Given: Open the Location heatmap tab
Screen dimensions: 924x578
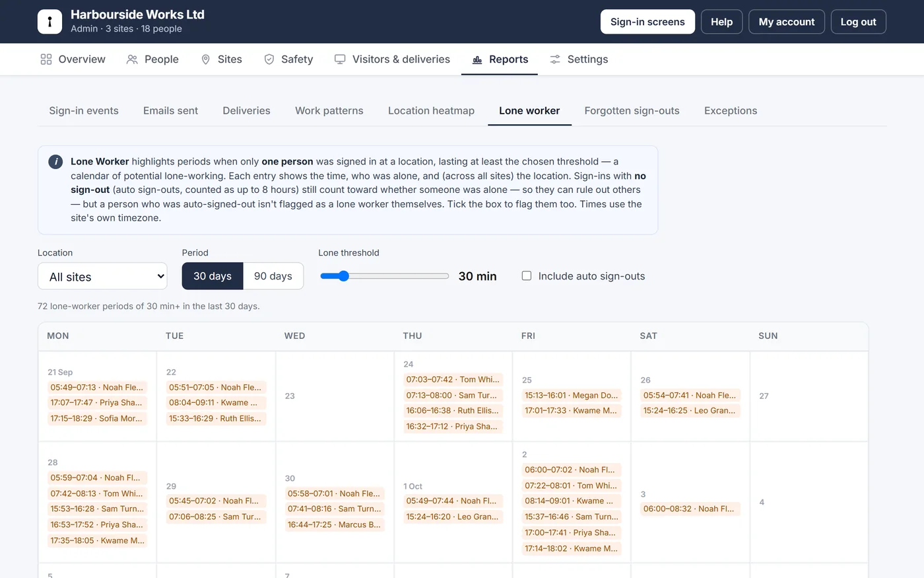Looking at the screenshot, I should click(x=431, y=111).
